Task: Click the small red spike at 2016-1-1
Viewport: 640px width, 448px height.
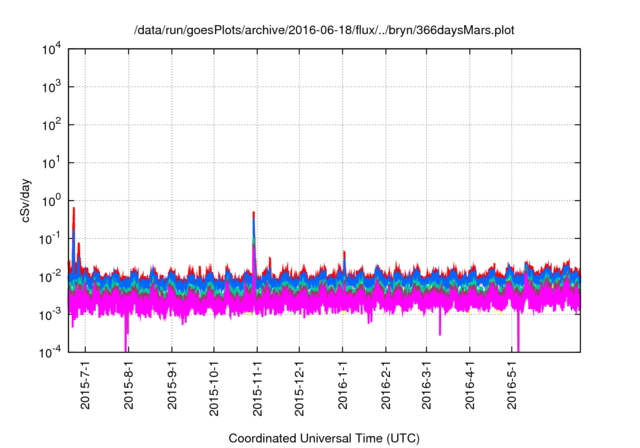Action: (x=344, y=261)
